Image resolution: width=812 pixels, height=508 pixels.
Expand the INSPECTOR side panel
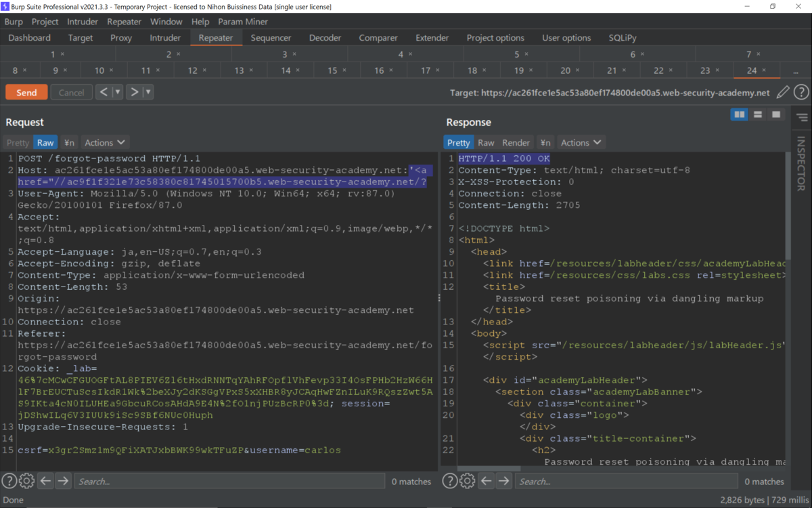[801, 163]
